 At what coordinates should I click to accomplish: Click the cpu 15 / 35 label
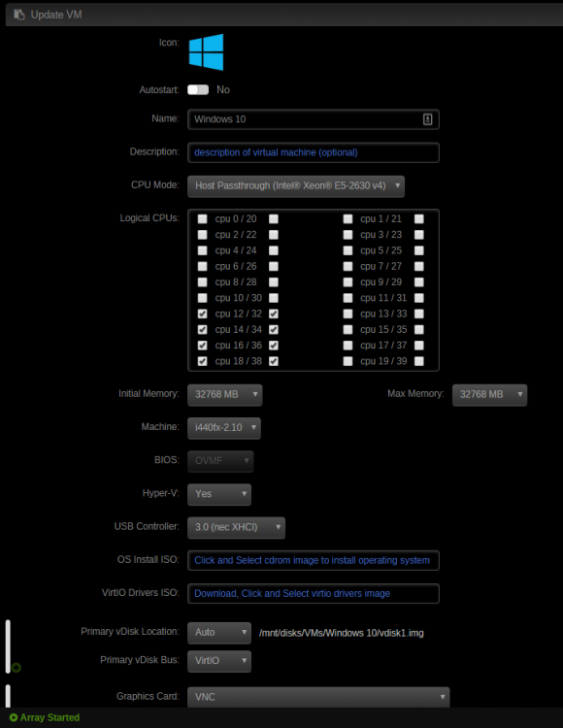(x=383, y=330)
